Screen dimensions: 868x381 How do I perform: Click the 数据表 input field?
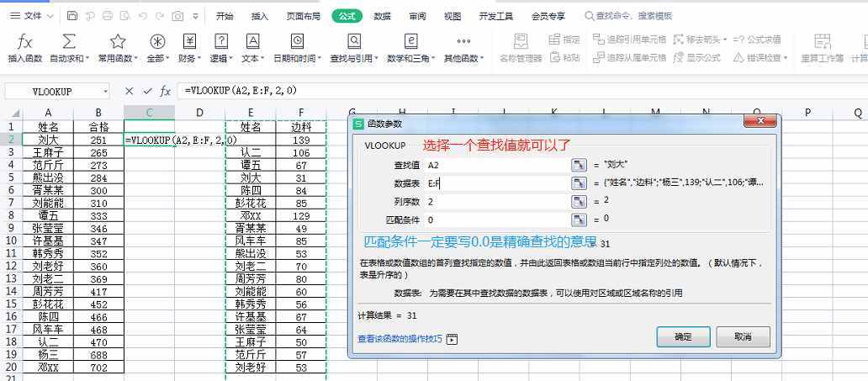(x=497, y=183)
